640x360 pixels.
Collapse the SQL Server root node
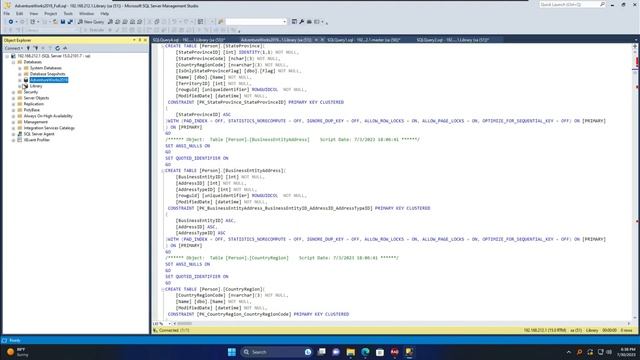[7, 56]
